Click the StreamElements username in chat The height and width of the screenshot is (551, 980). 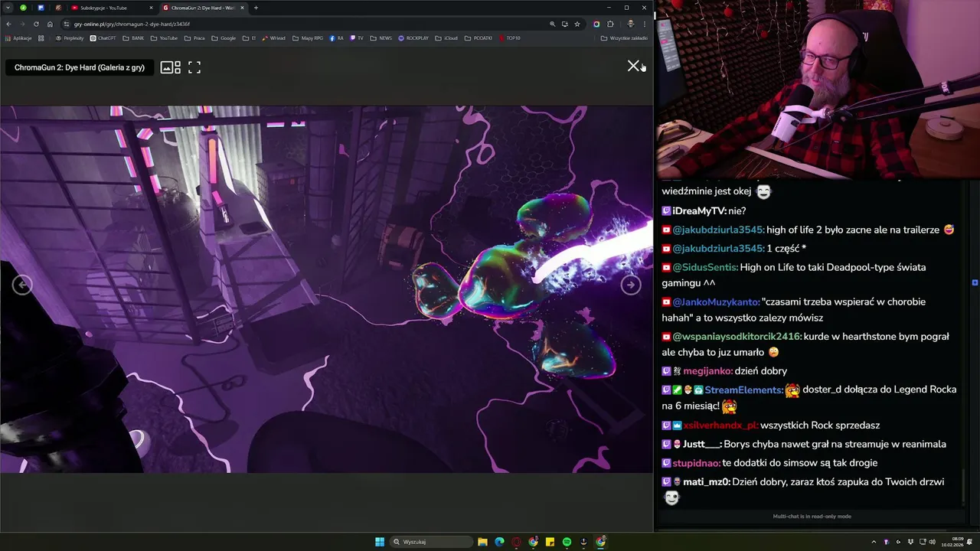[x=744, y=390]
